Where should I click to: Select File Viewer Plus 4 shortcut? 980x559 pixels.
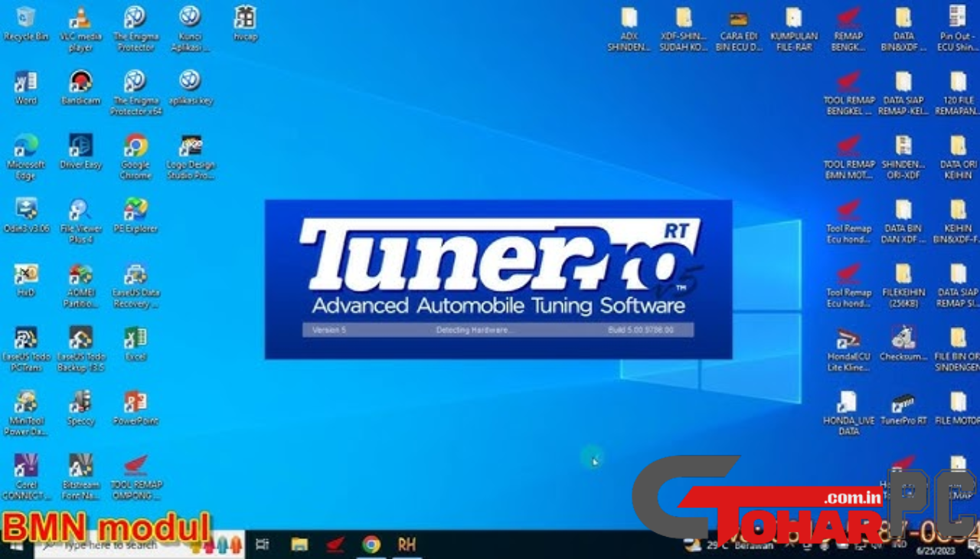pos(80,221)
